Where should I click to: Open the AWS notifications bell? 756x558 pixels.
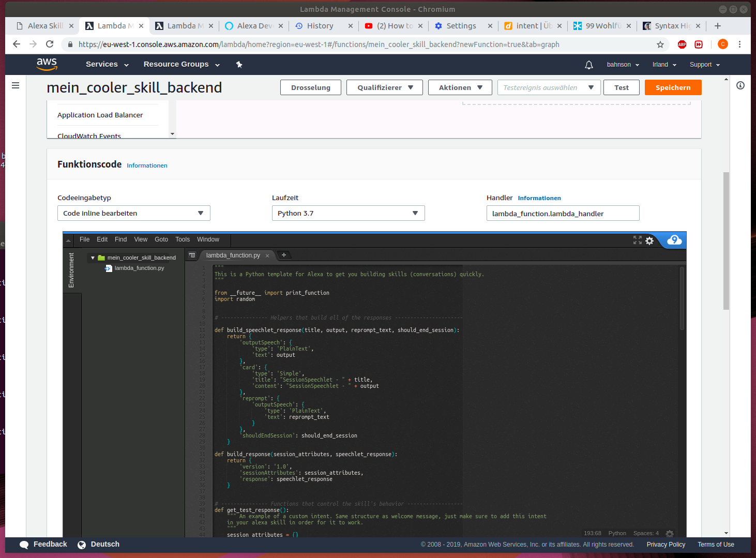click(x=588, y=64)
